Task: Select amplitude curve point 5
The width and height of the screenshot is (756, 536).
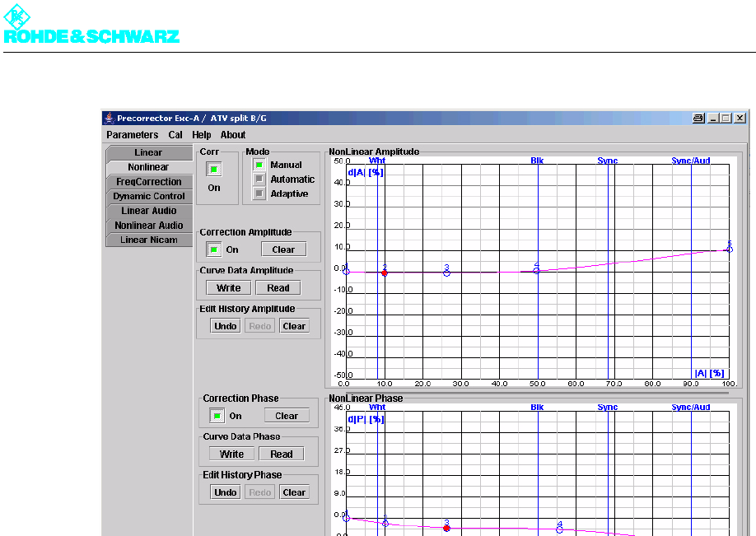Action: click(x=730, y=249)
